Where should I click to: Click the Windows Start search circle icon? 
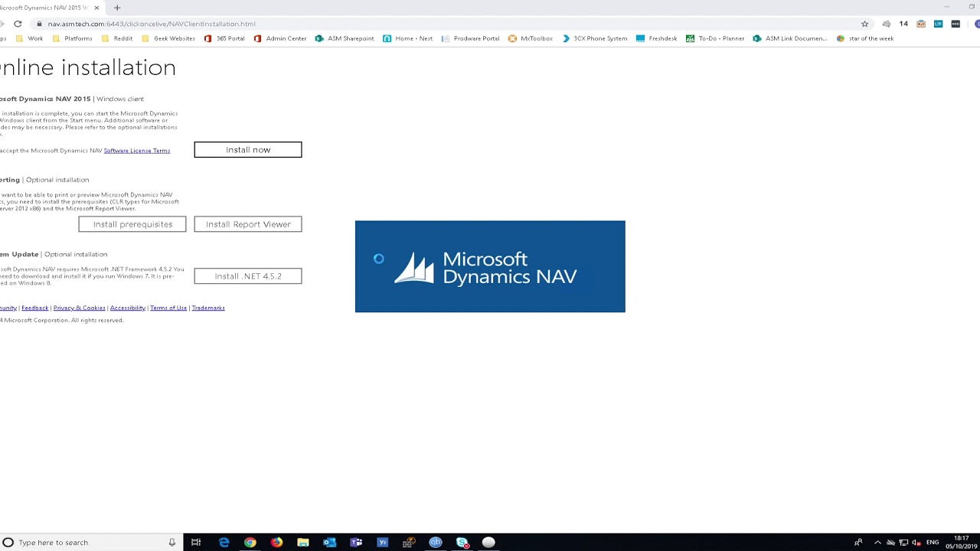pyautogui.click(x=8, y=543)
